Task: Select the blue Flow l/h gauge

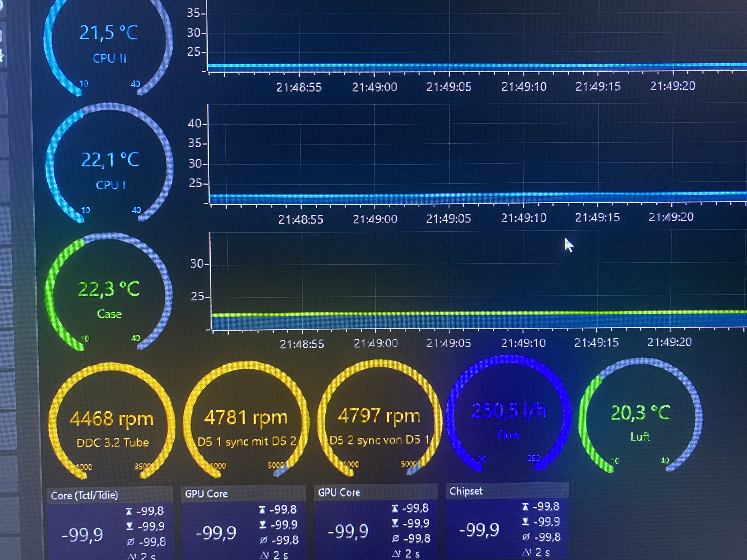Action: (x=509, y=418)
